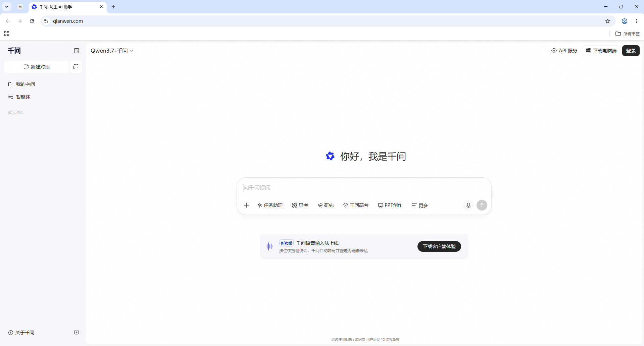
Task: Toggle 研究 research mode
Action: click(326, 205)
